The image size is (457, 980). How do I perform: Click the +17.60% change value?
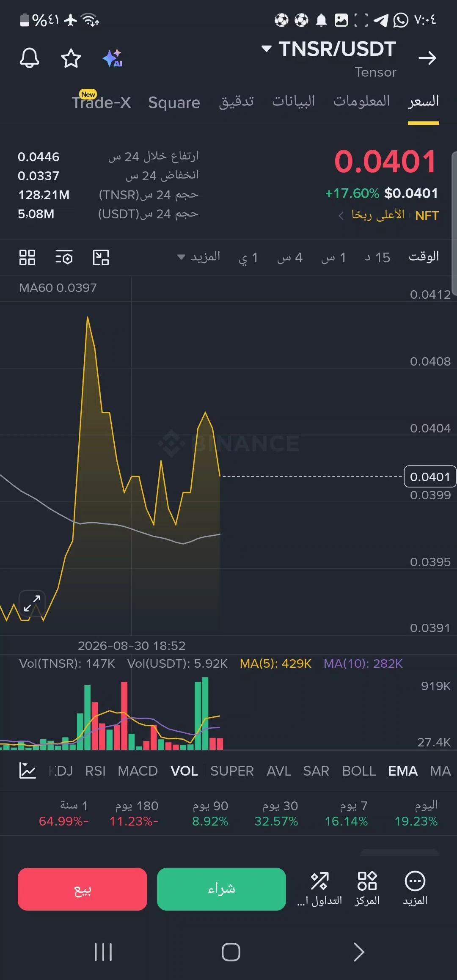pos(352,193)
